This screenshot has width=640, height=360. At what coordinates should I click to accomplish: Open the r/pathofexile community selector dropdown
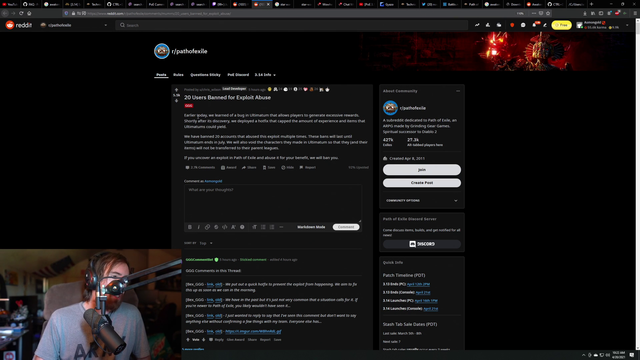[74, 25]
